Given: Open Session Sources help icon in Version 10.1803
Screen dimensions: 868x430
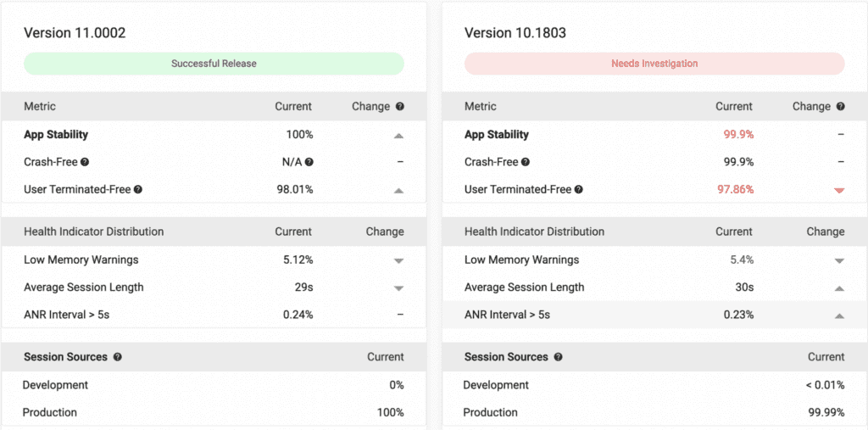Looking at the screenshot, I should point(558,357).
